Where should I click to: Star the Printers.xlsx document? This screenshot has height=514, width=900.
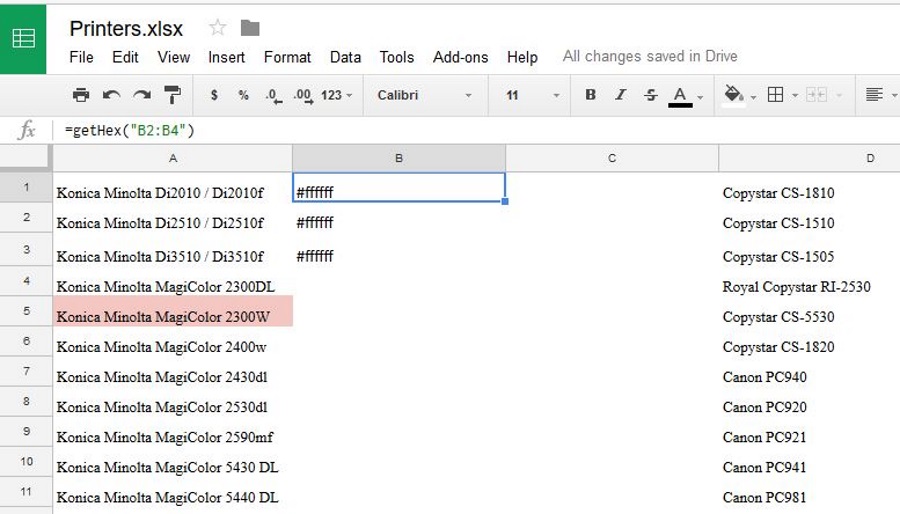coord(218,28)
